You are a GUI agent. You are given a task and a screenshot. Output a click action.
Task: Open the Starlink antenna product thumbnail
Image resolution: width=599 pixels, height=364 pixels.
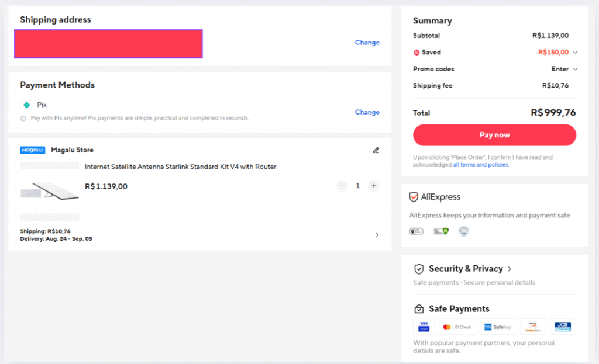click(x=49, y=190)
